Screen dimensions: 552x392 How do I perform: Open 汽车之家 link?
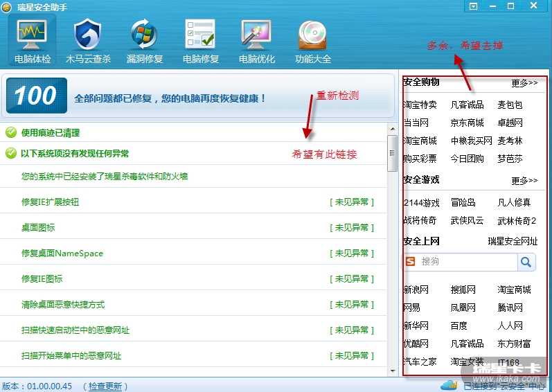point(420,362)
